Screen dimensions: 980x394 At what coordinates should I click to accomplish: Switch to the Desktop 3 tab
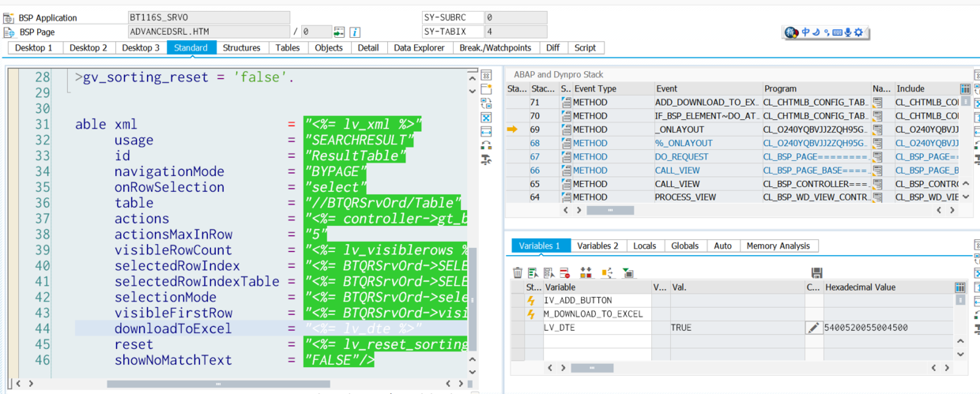click(x=141, y=48)
